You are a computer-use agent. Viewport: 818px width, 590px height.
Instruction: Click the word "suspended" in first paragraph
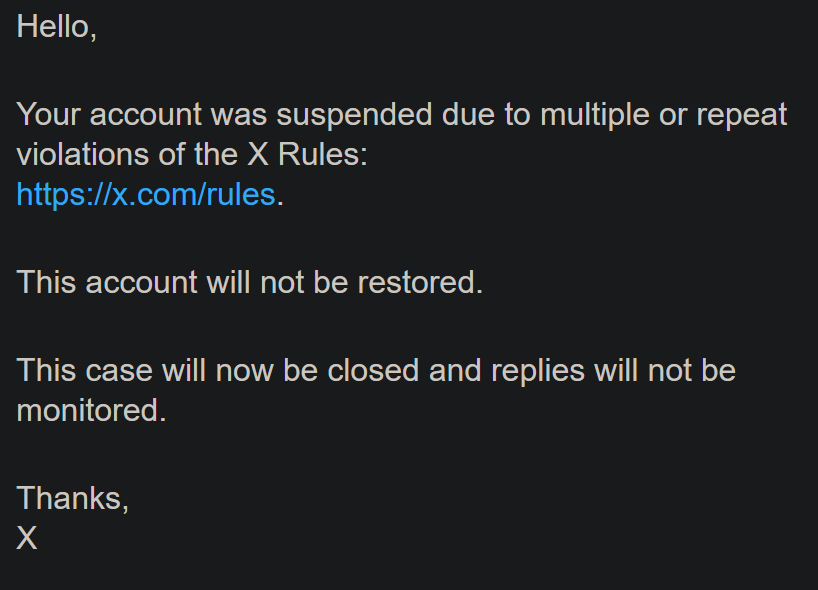(354, 115)
